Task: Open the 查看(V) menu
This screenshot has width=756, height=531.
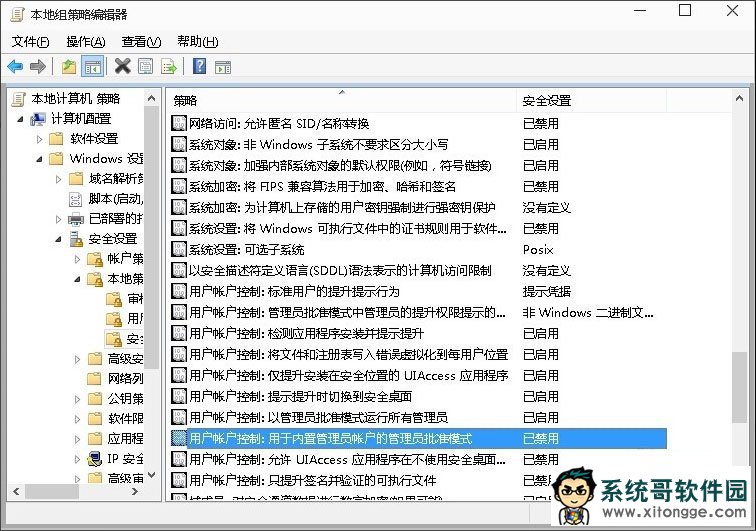Action: [x=141, y=42]
